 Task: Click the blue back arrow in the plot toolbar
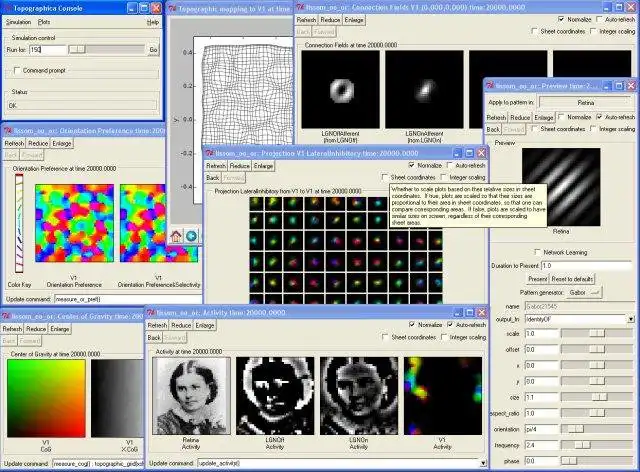tap(191, 235)
